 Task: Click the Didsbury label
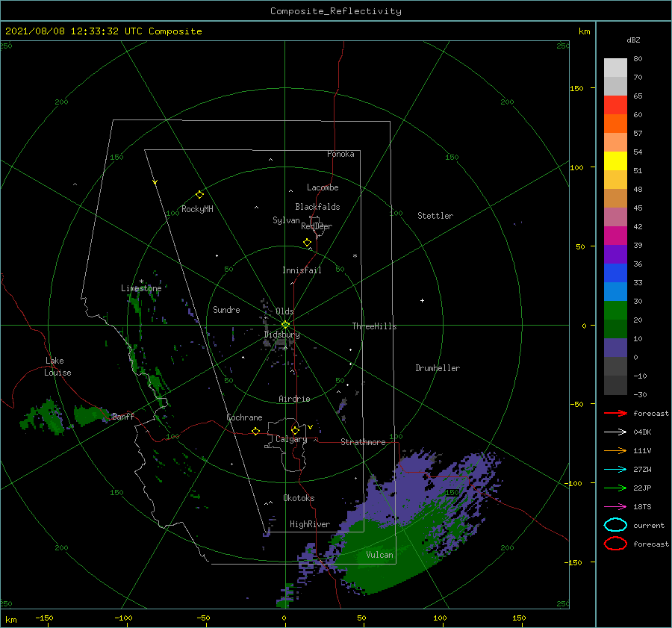[x=282, y=335]
